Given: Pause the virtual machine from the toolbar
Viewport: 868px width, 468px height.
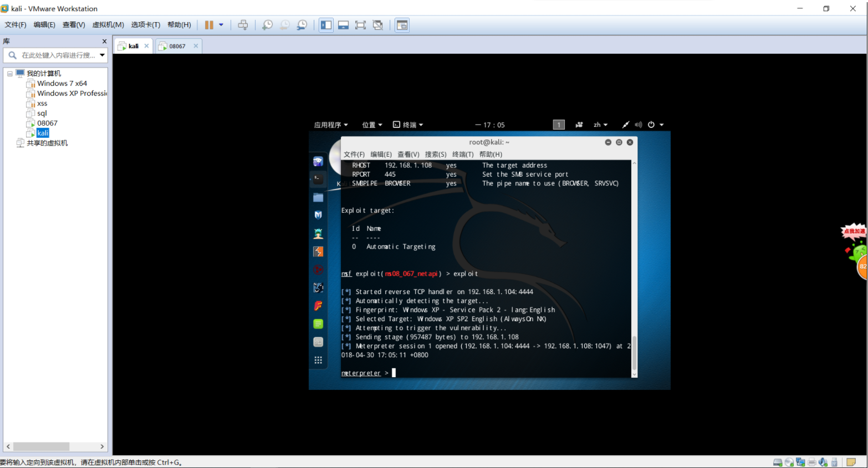Looking at the screenshot, I should tap(209, 25).
